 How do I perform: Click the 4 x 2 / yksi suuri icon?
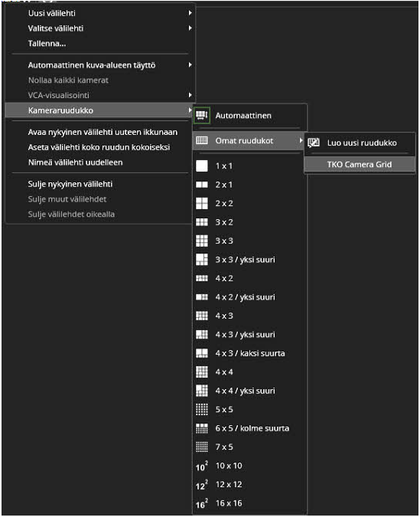point(202,297)
